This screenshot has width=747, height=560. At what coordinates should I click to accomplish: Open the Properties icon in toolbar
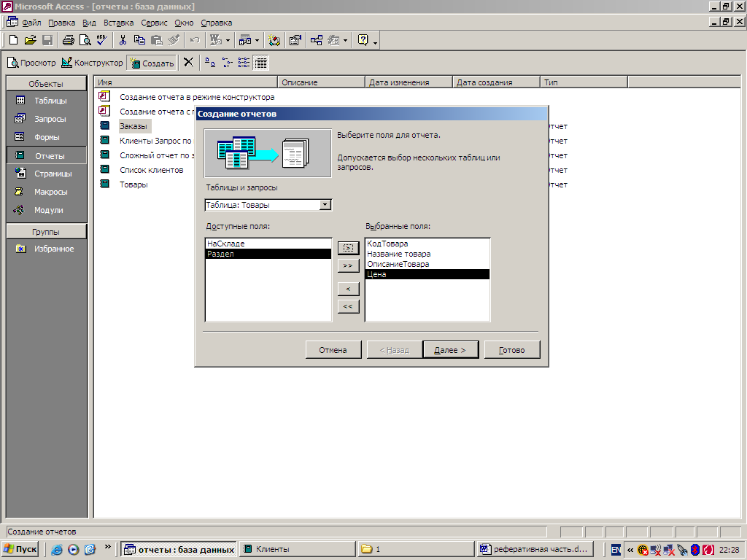tap(295, 41)
